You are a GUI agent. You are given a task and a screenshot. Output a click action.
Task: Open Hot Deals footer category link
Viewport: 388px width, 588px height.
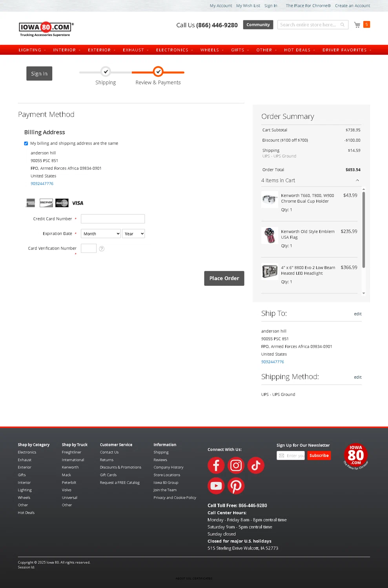point(26,513)
